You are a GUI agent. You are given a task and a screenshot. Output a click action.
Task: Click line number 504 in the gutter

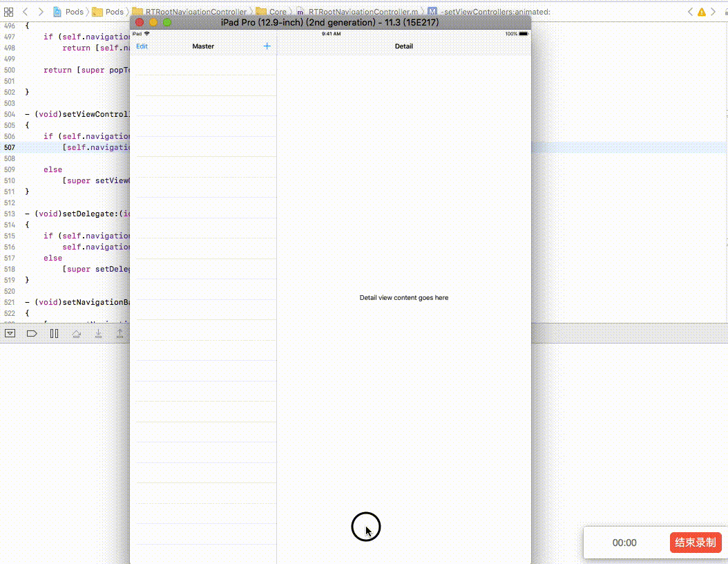pos(10,114)
